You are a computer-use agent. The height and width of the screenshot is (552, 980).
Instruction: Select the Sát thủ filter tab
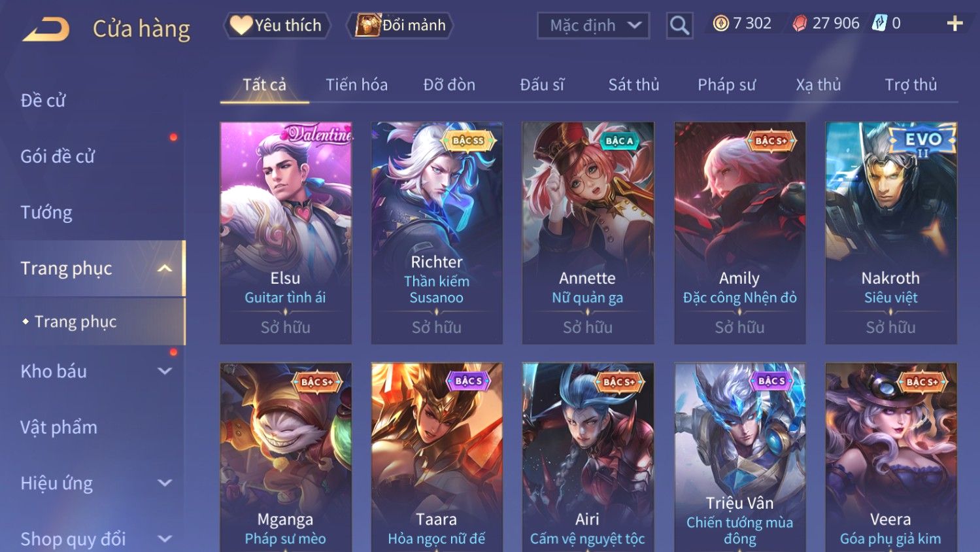[634, 85]
